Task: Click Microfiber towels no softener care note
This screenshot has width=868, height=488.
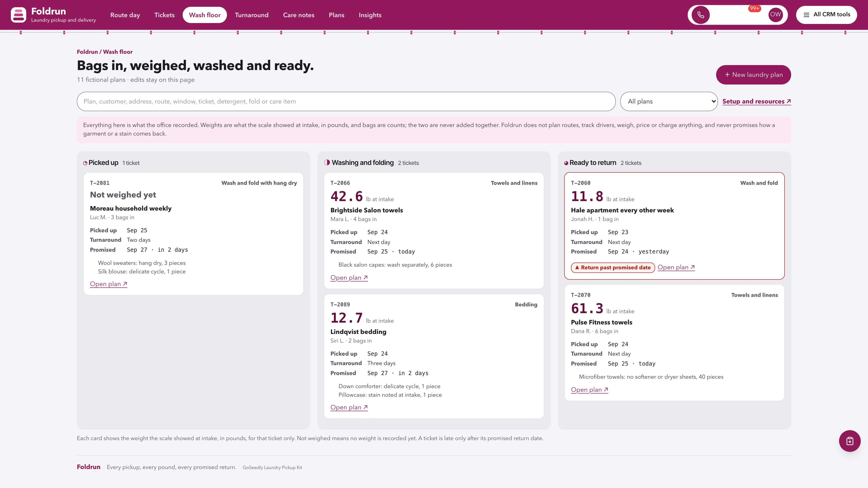Action: (x=651, y=377)
